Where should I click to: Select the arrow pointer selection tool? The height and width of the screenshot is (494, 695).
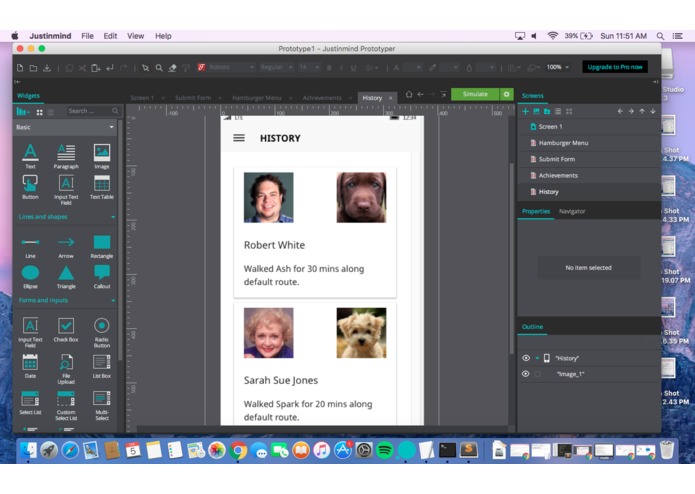click(145, 68)
